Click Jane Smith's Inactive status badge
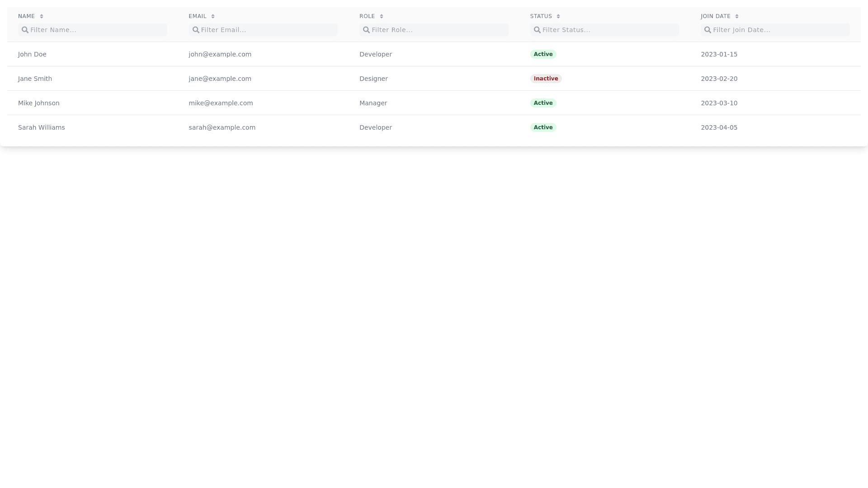The width and height of the screenshot is (868, 488). coord(546,79)
